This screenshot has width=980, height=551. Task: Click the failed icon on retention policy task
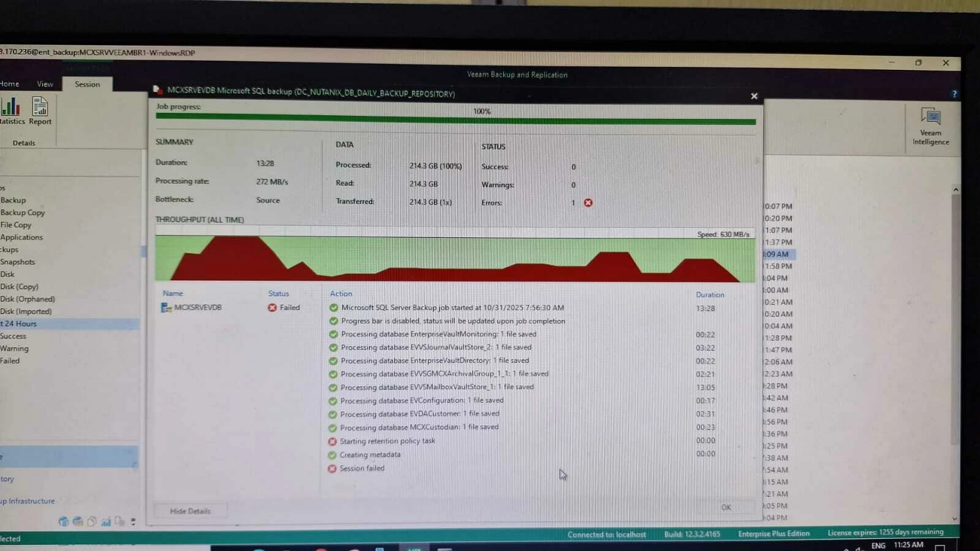(333, 441)
